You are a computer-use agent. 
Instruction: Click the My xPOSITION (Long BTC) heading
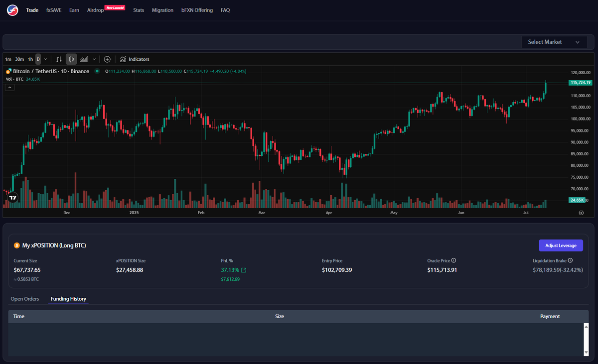pyautogui.click(x=55, y=245)
